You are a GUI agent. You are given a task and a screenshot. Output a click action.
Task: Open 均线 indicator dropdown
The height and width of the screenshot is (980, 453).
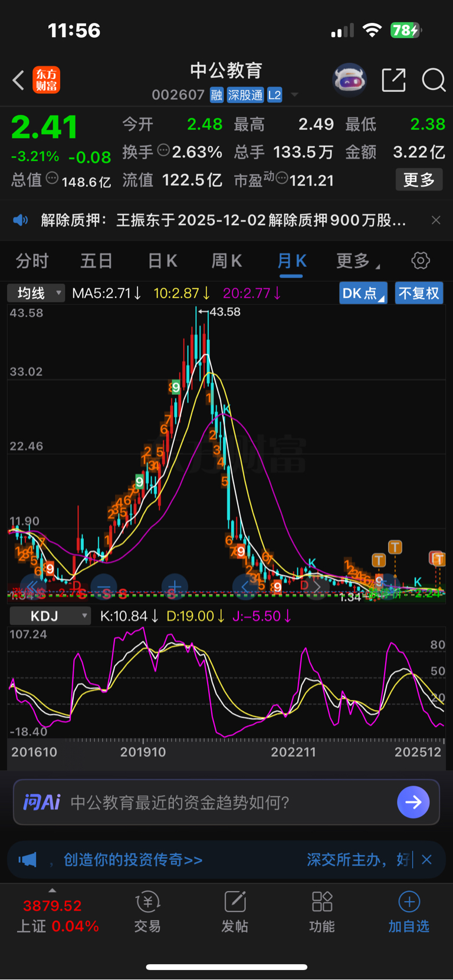[36, 293]
